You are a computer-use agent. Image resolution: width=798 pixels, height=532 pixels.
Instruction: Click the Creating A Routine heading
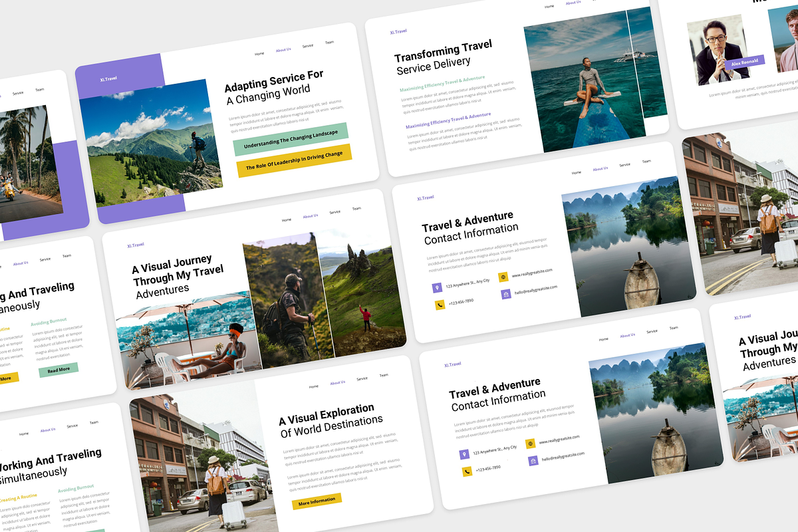pyautogui.click(x=17, y=498)
